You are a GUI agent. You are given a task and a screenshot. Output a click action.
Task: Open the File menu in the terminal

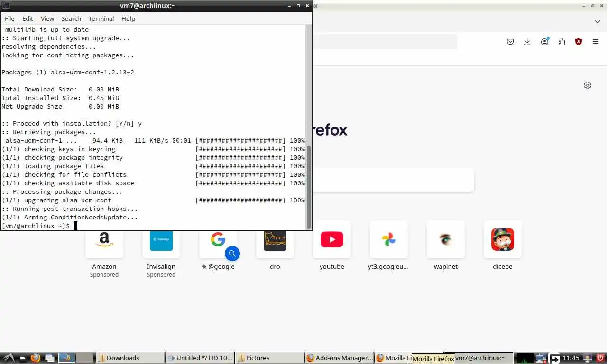9,18
